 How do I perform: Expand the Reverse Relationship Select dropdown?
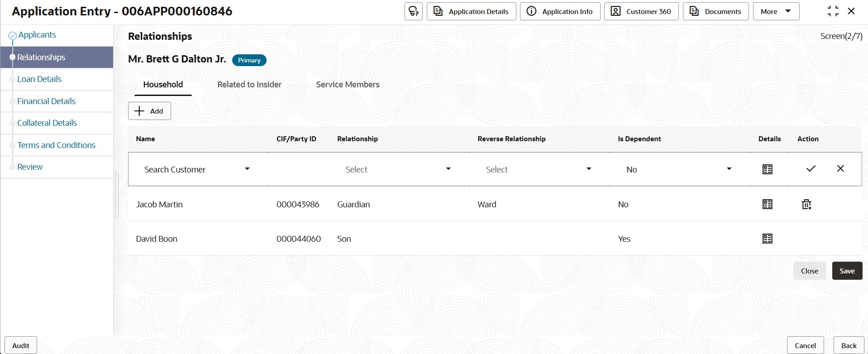coord(588,169)
